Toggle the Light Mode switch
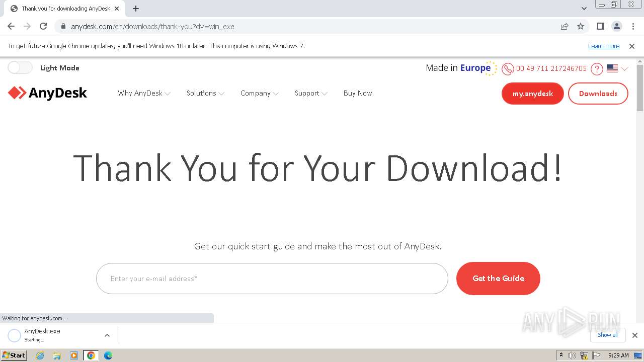644x362 pixels. coord(20,67)
